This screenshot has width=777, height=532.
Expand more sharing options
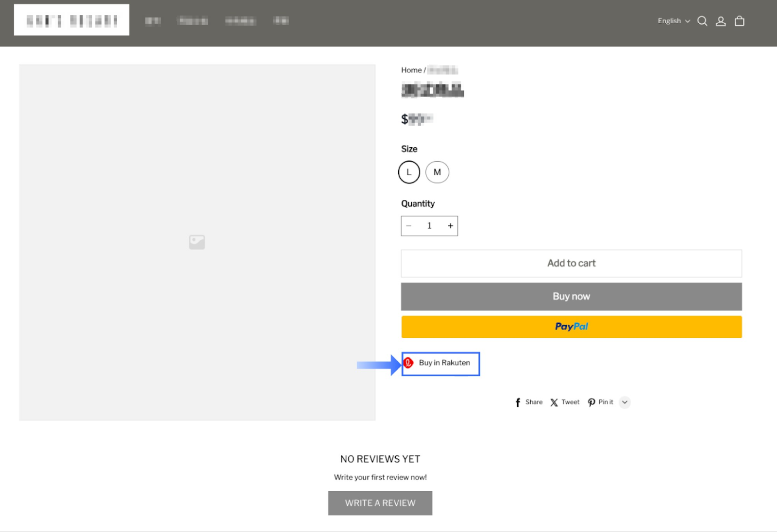click(x=625, y=402)
